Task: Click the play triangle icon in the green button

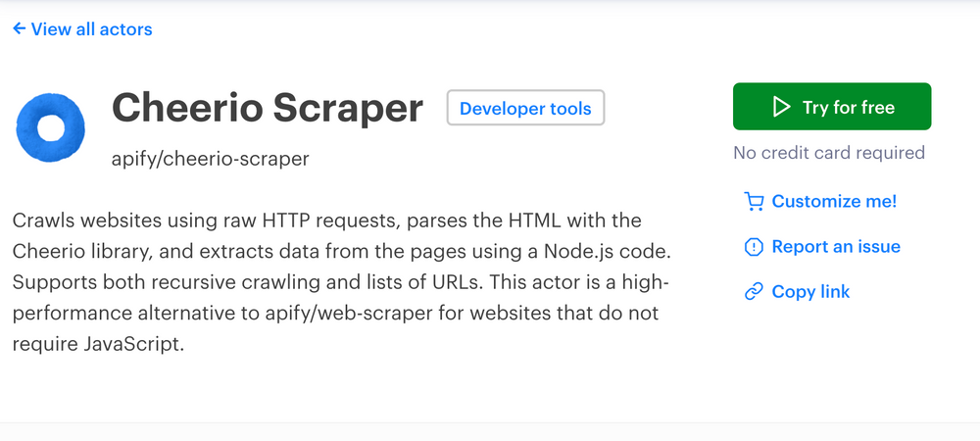Action: point(781,107)
